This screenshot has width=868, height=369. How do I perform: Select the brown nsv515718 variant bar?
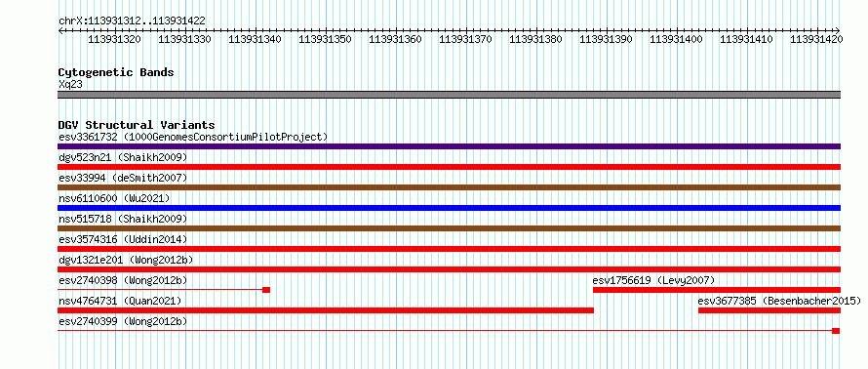[449, 228]
